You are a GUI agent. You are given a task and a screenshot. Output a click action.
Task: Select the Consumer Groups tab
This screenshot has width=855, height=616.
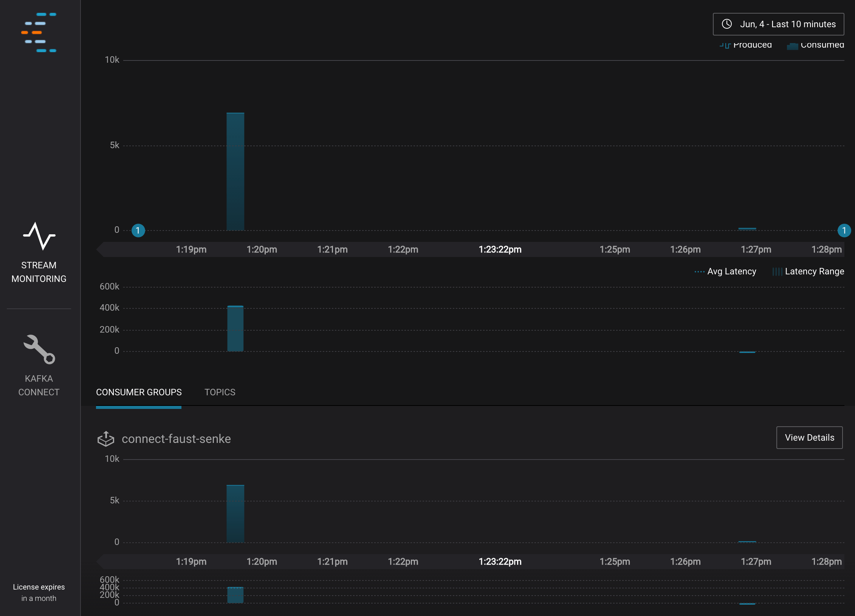point(139,392)
